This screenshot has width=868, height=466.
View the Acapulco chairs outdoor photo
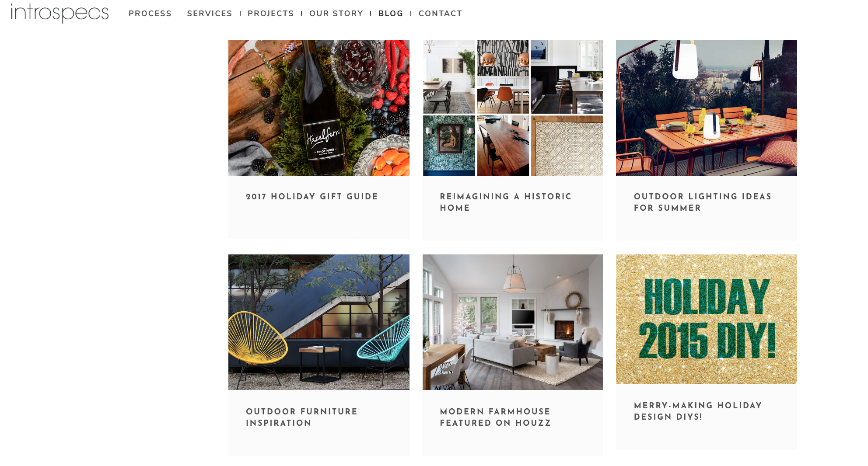point(319,322)
